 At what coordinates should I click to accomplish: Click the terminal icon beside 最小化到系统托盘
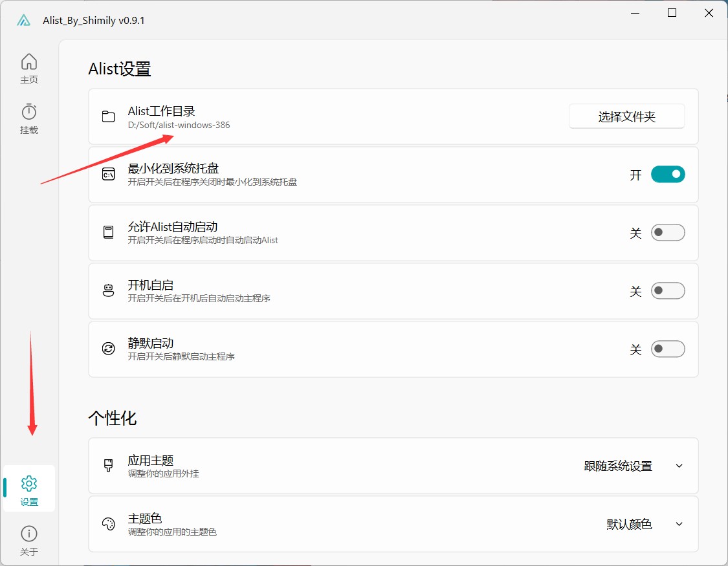click(x=109, y=175)
